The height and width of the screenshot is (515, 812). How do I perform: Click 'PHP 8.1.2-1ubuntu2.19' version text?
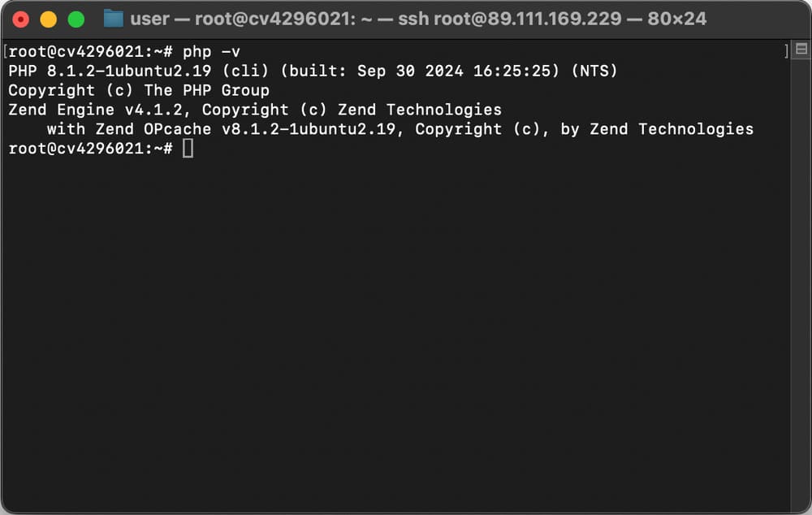point(110,71)
